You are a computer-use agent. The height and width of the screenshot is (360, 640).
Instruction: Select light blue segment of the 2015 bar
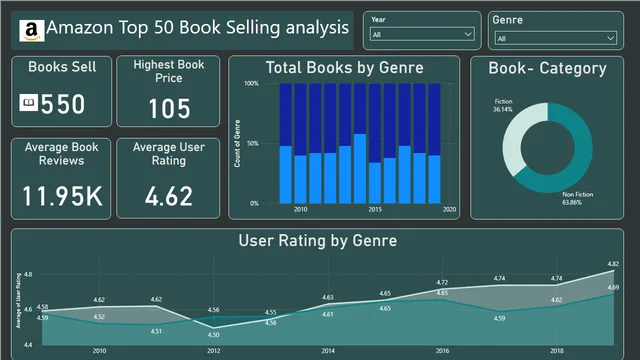(375, 183)
